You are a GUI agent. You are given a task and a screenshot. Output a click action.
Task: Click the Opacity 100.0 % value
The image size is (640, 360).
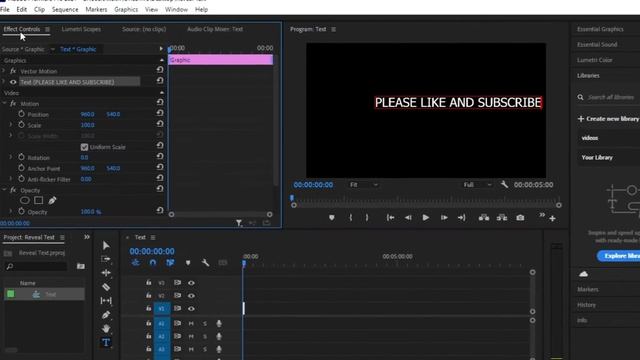pos(91,212)
